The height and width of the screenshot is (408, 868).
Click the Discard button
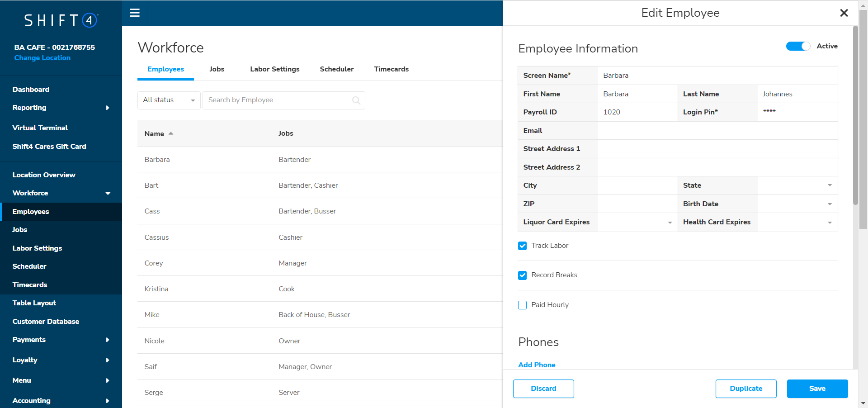click(543, 389)
